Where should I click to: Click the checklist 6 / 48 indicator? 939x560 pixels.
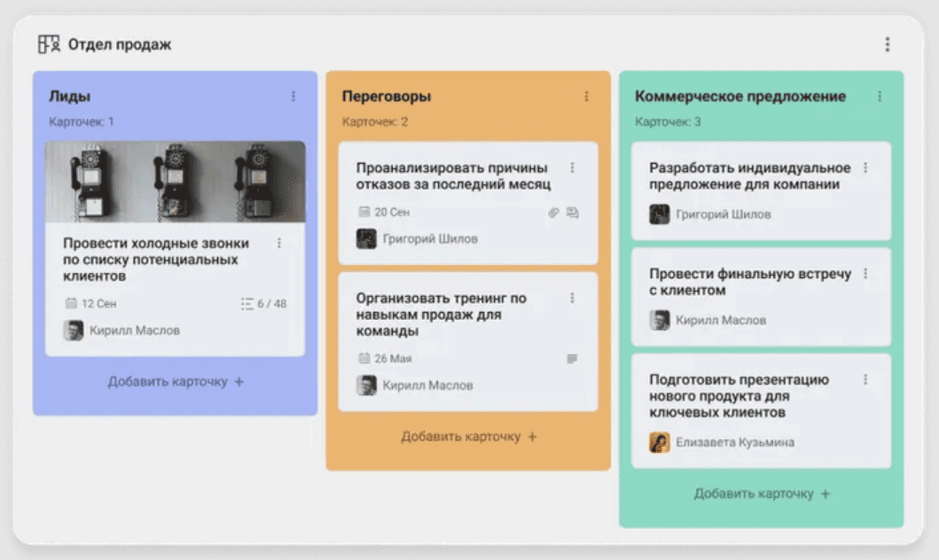(263, 304)
